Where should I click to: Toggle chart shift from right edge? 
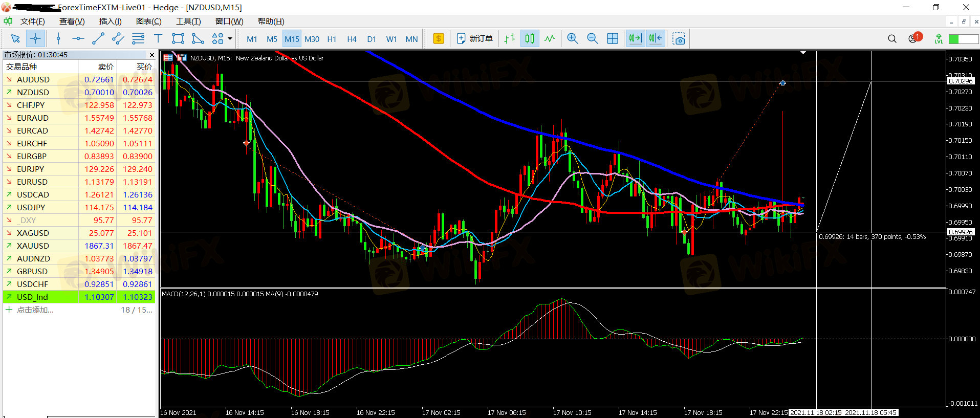[x=656, y=39]
